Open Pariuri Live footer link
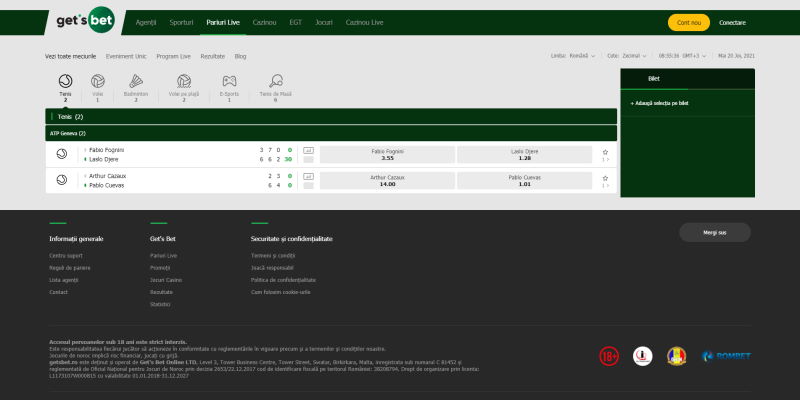The width and height of the screenshot is (800, 400). coord(163,256)
